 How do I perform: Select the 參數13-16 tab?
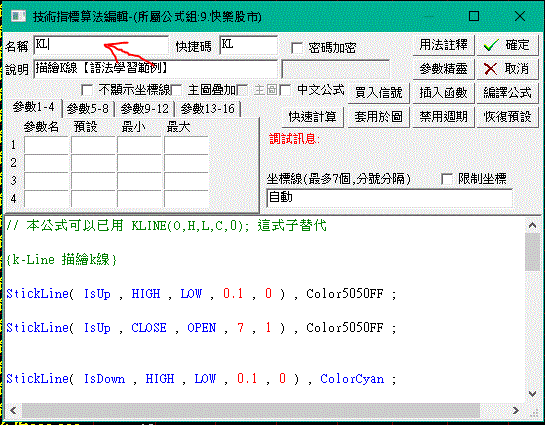[x=208, y=109]
